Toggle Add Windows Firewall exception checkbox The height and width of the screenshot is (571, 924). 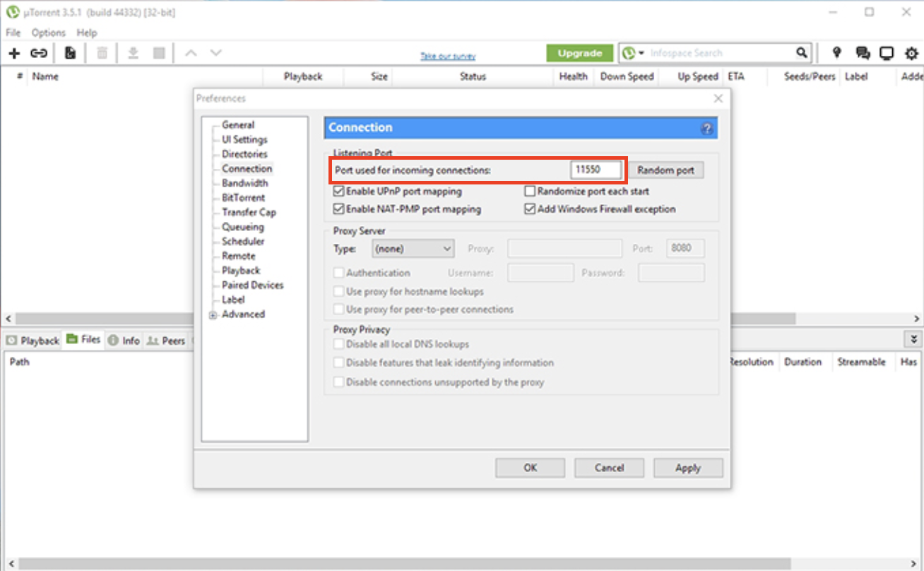click(530, 209)
